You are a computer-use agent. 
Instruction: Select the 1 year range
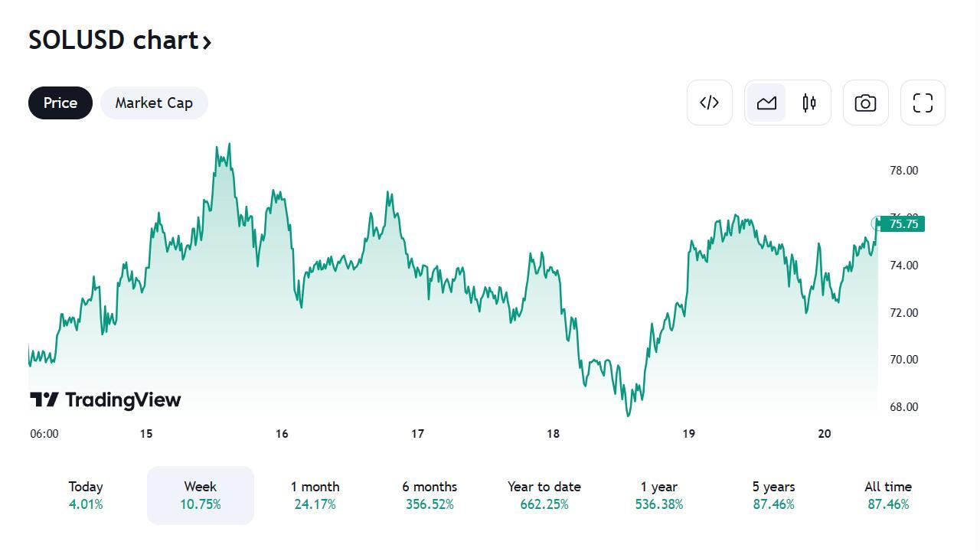[x=659, y=495]
